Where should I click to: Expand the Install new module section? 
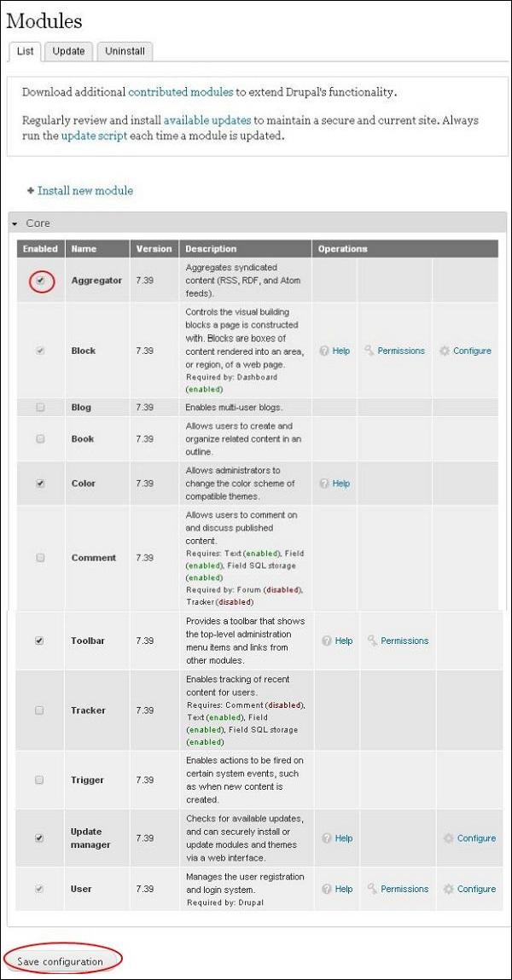tap(84, 191)
